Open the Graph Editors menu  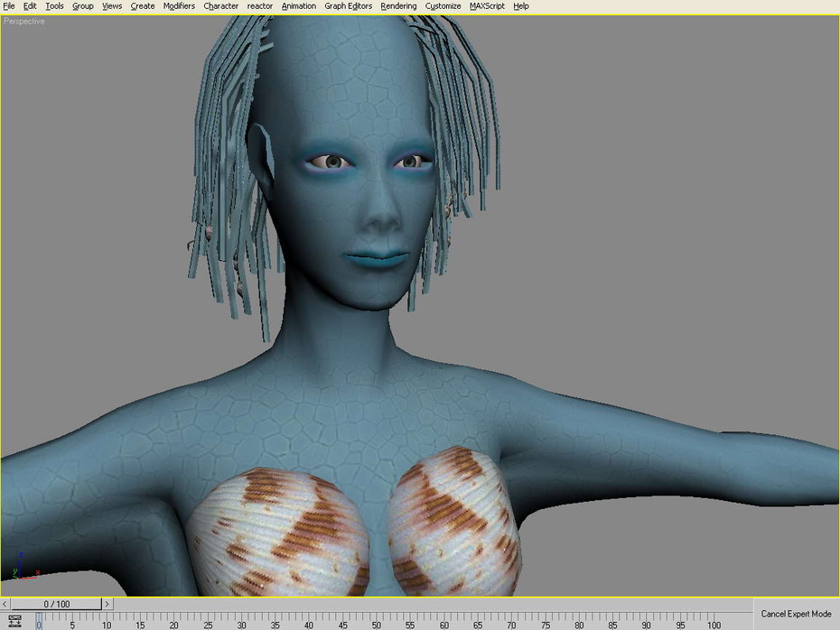point(348,6)
